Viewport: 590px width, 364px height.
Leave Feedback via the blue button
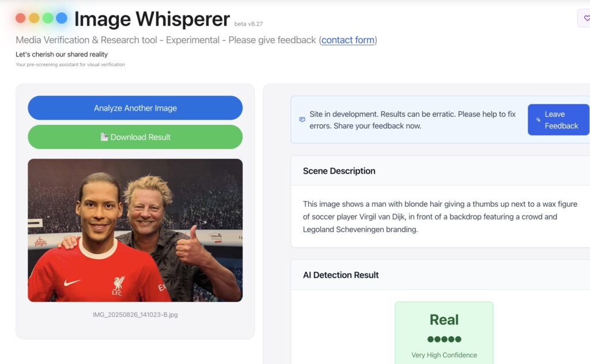click(558, 120)
